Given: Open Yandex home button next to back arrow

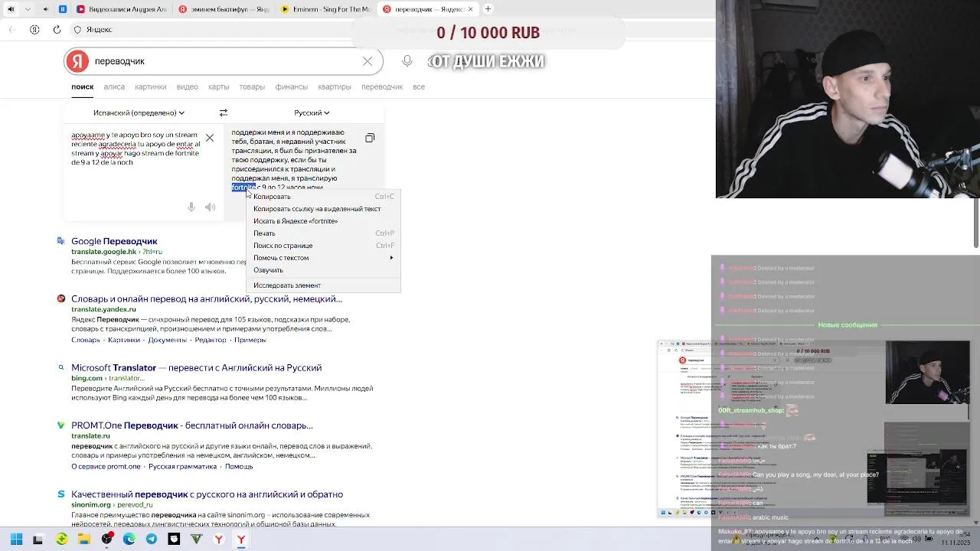Looking at the screenshot, I should 34,30.
